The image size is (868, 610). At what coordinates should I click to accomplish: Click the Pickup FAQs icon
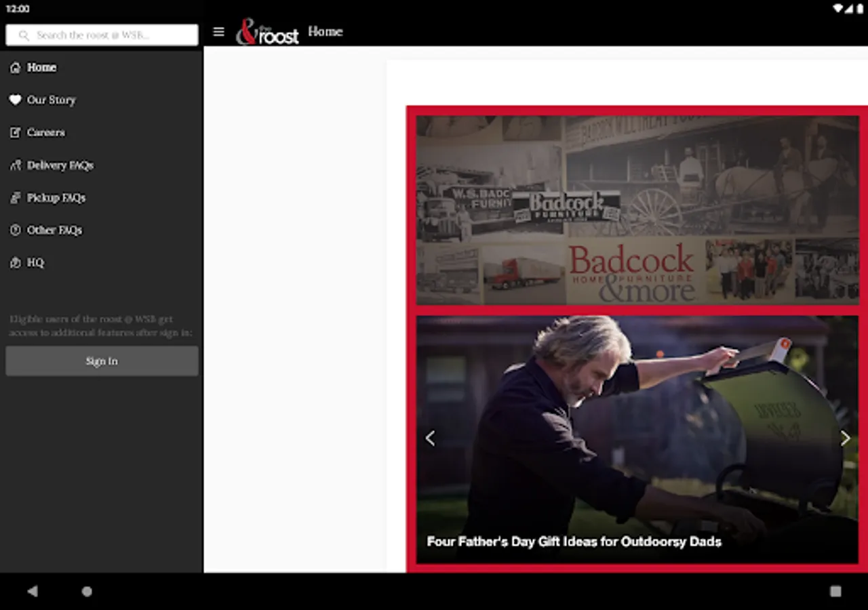pyautogui.click(x=15, y=198)
